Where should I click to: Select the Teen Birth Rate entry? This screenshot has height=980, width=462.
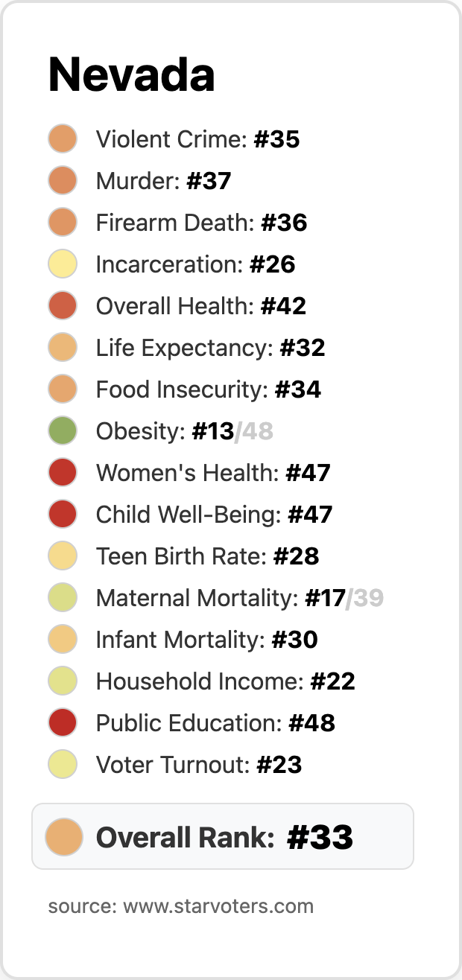pos(207,556)
